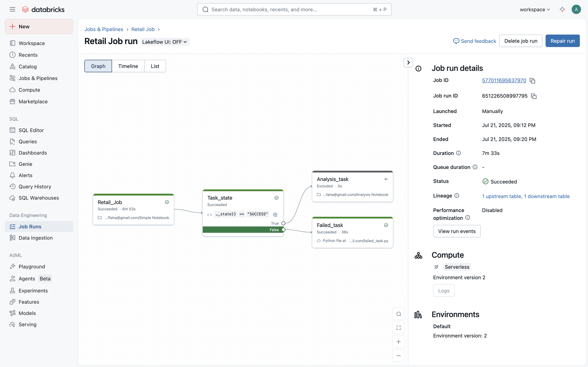Copy the Job ID value
588x367 pixels.
pos(532,81)
